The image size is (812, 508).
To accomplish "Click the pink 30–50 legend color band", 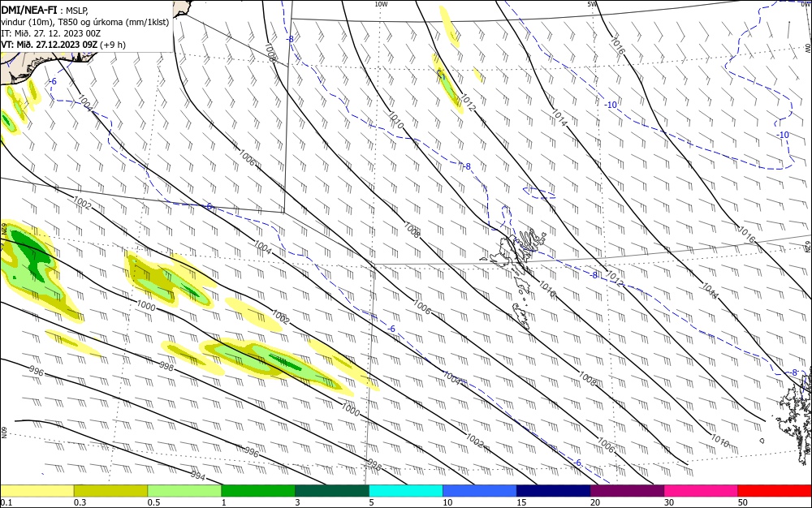I will click(702, 491).
